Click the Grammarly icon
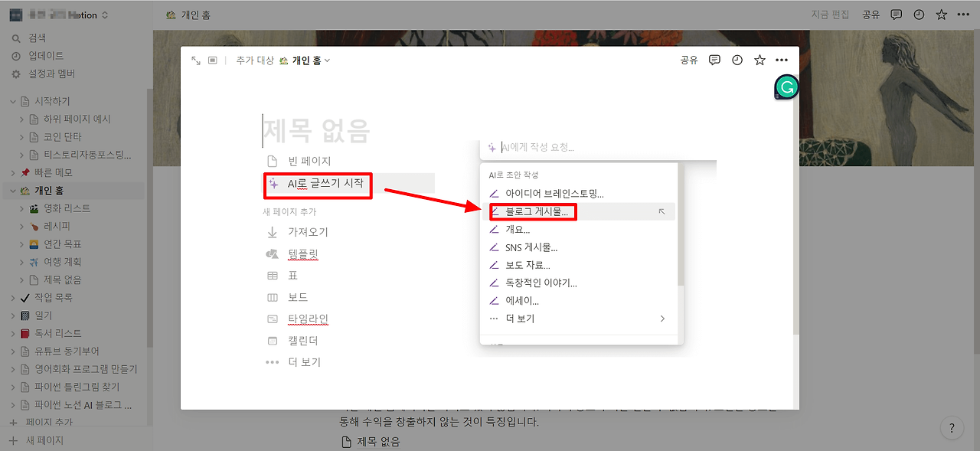The height and width of the screenshot is (451, 980). pyautogui.click(x=786, y=87)
